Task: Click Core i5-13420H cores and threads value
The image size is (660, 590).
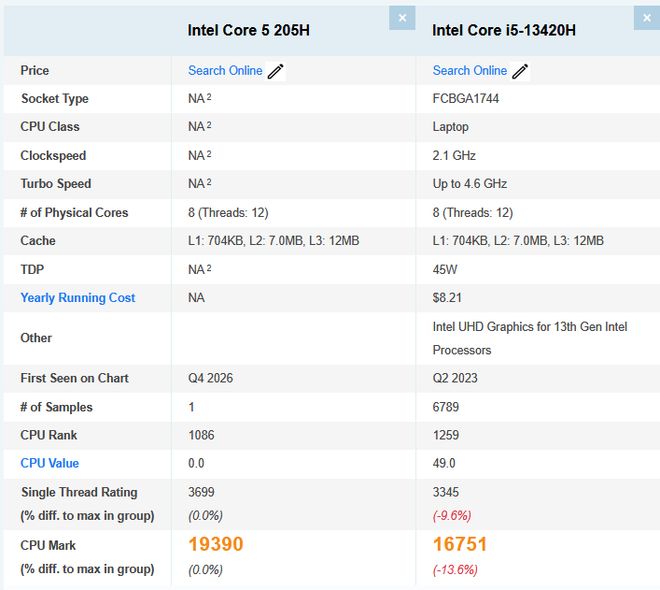Action: (x=473, y=213)
